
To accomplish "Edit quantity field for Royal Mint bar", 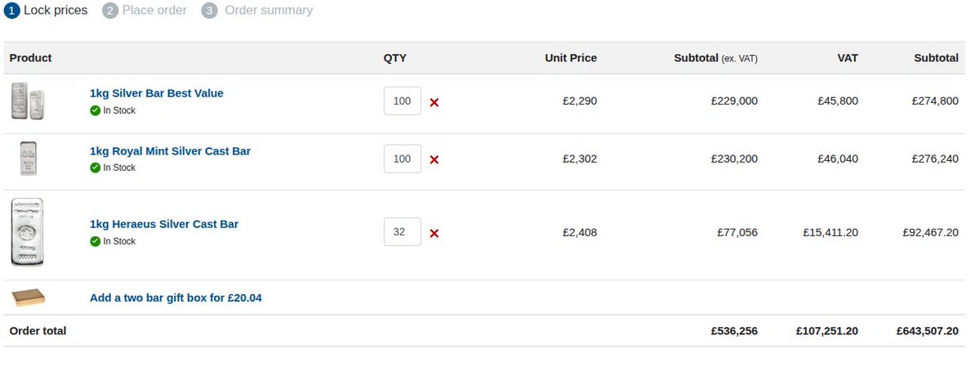I will [x=403, y=159].
